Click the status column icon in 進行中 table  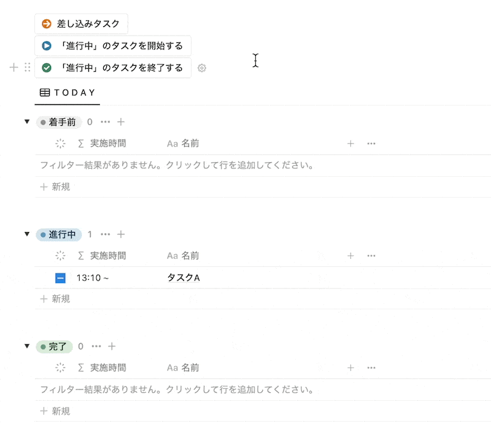(60, 256)
